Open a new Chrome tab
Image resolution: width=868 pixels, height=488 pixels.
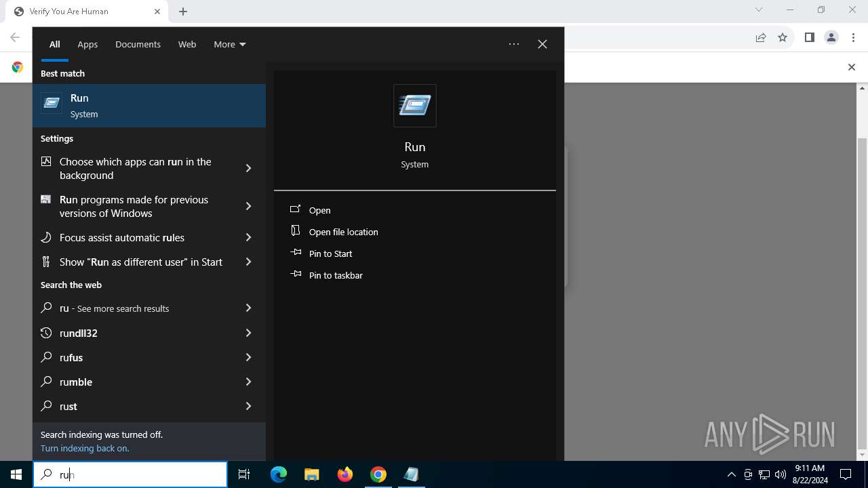[x=183, y=12]
